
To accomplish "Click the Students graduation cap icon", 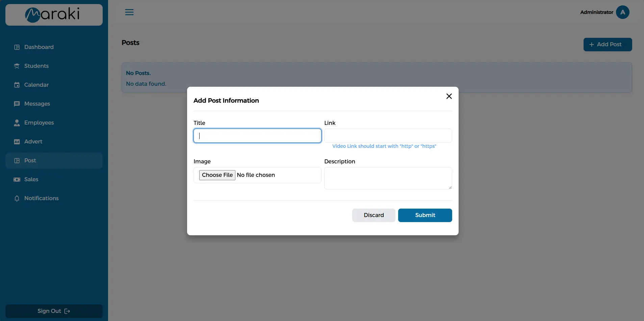I will click(17, 66).
